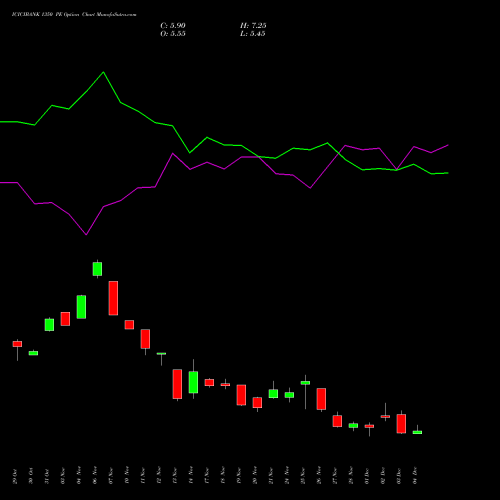Click the last green candle above 04 Dec

pos(417,432)
